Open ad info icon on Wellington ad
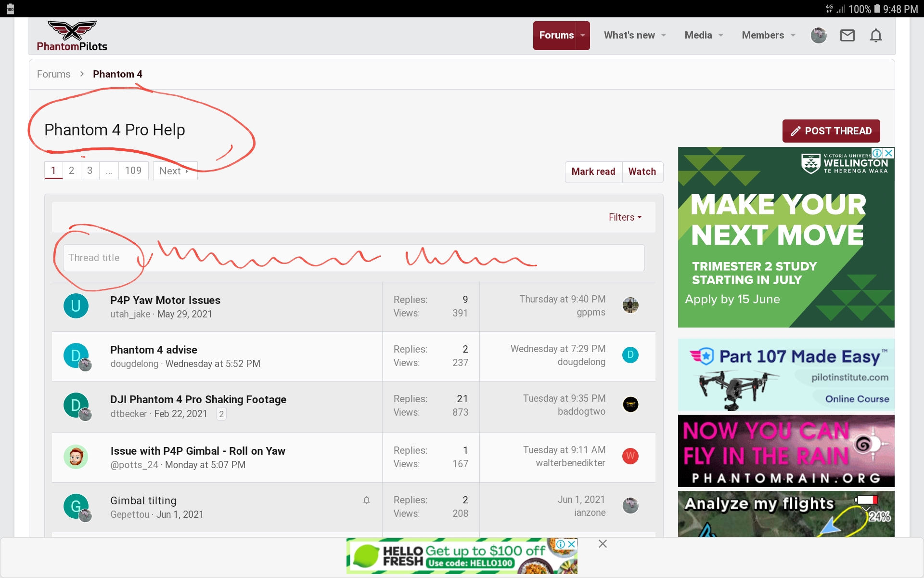 pos(877,153)
